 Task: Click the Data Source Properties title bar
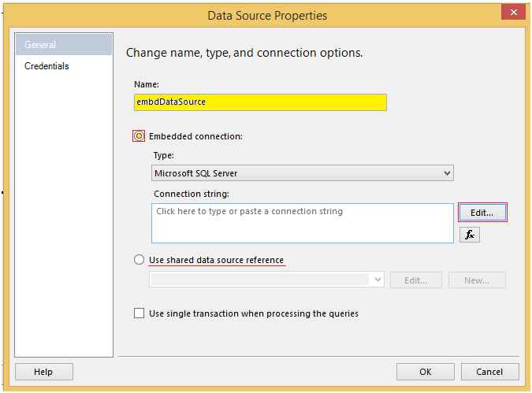coord(266,16)
